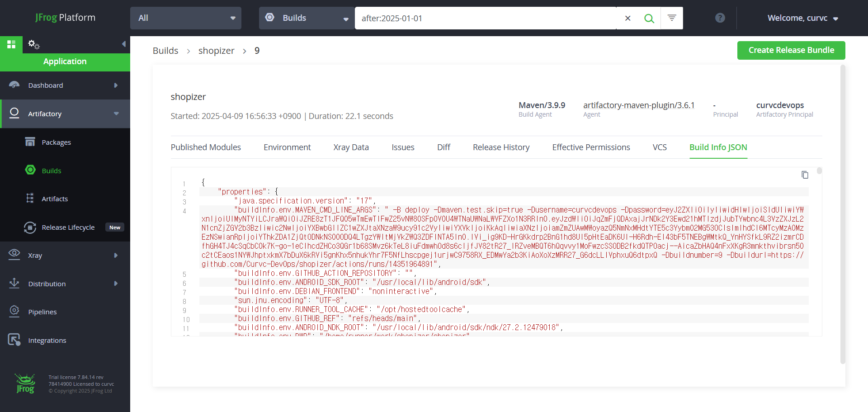Open artifactory-maven-plugin/3.6.1 agent link
Screen dimensions: 868x412
click(x=639, y=105)
